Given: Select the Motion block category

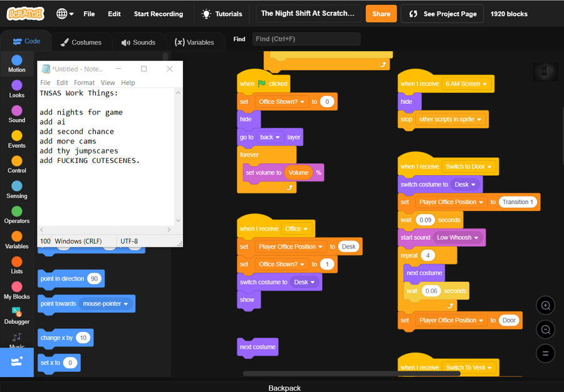Looking at the screenshot, I should pos(16,64).
